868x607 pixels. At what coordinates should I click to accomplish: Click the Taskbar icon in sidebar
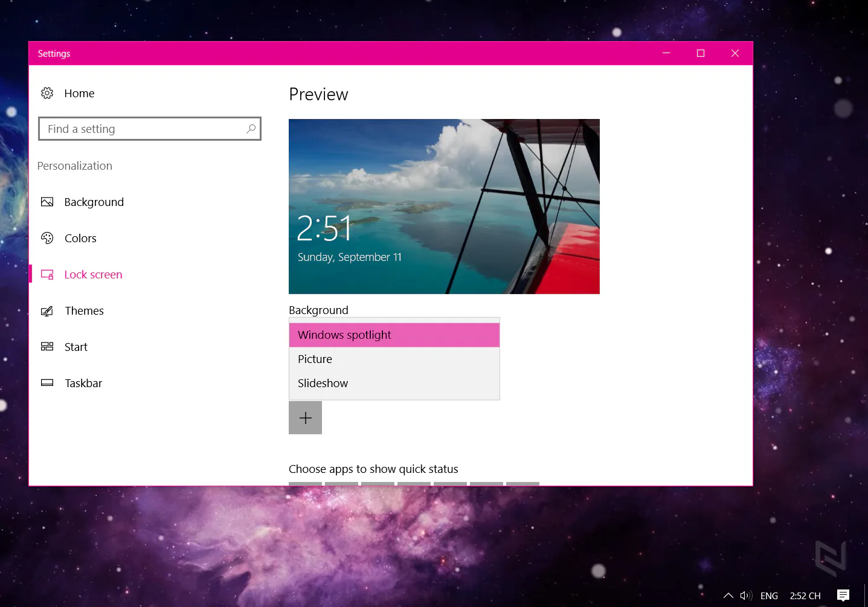47,383
